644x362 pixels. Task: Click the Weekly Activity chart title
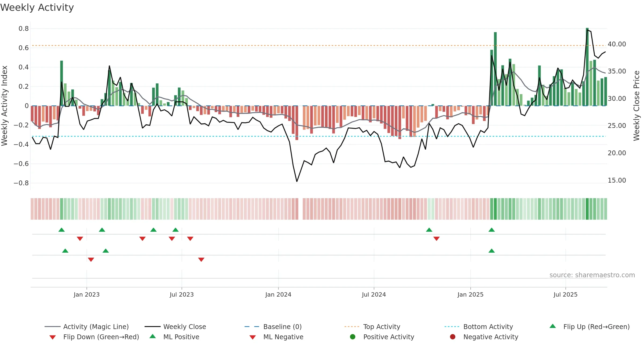[x=37, y=8]
